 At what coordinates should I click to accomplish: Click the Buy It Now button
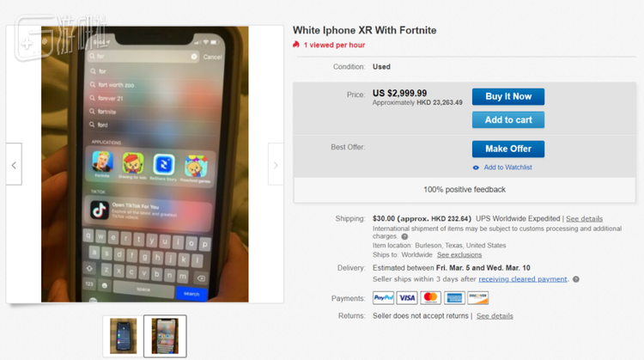508,96
